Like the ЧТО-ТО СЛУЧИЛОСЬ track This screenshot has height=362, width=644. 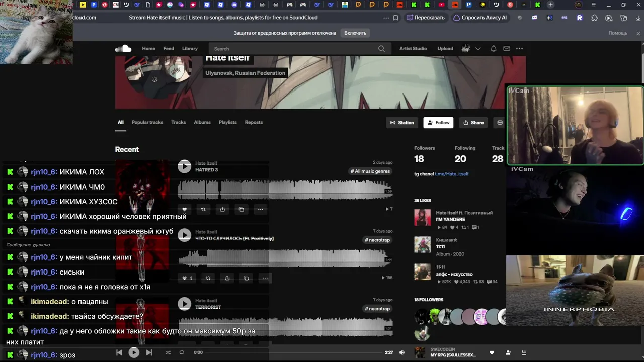[187, 278]
